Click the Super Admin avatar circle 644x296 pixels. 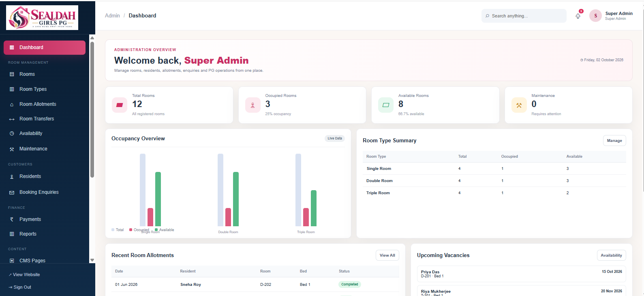[x=595, y=16]
